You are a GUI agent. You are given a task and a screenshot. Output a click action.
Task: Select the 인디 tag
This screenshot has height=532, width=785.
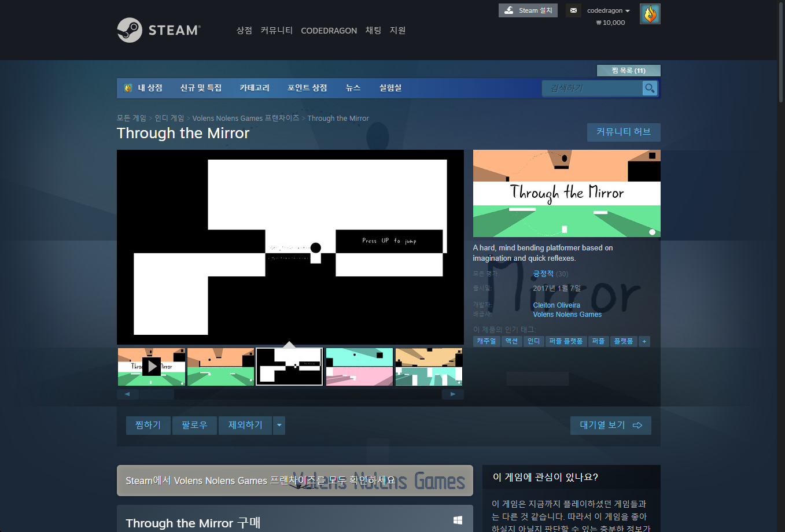[533, 341]
